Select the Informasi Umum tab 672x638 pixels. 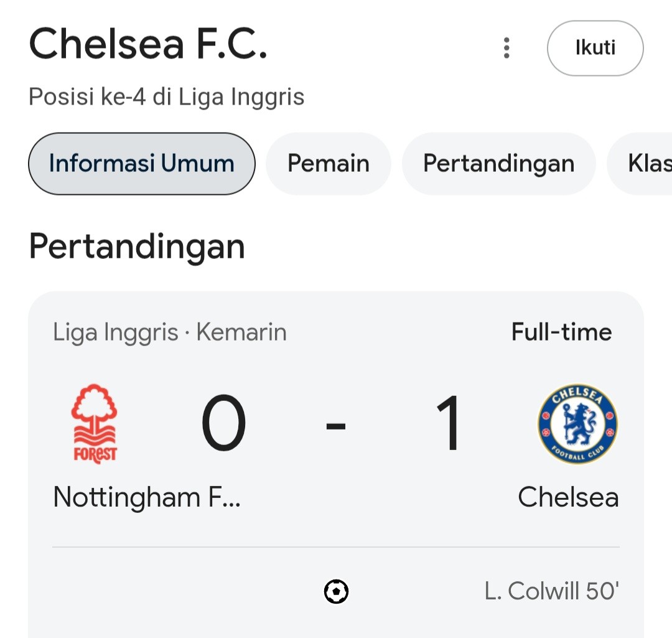pyautogui.click(x=142, y=163)
